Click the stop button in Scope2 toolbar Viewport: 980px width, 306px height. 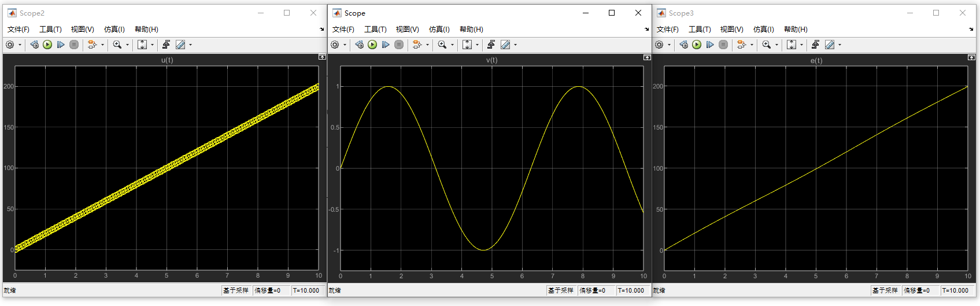[74, 45]
